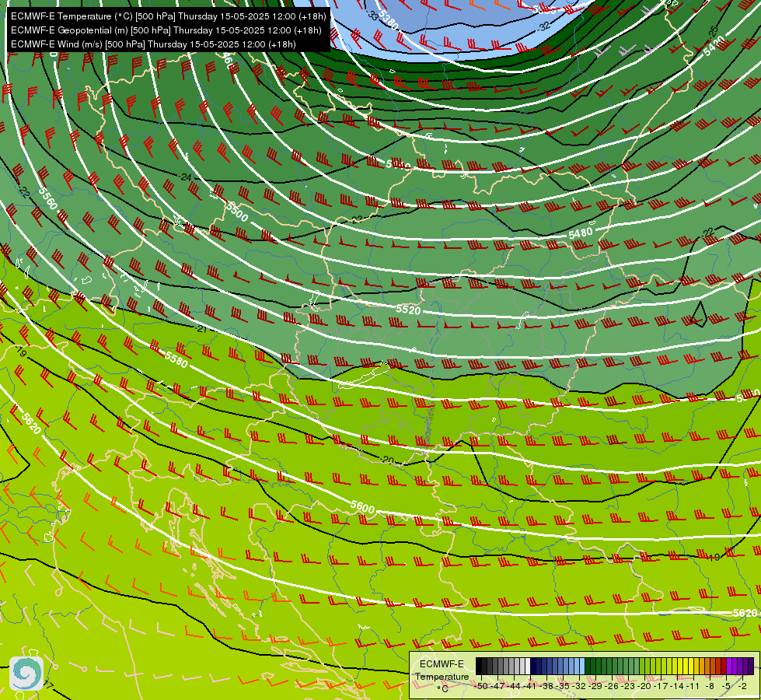
Task: Pick the darkest purple swatch ending the legend
Action: point(751,666)
